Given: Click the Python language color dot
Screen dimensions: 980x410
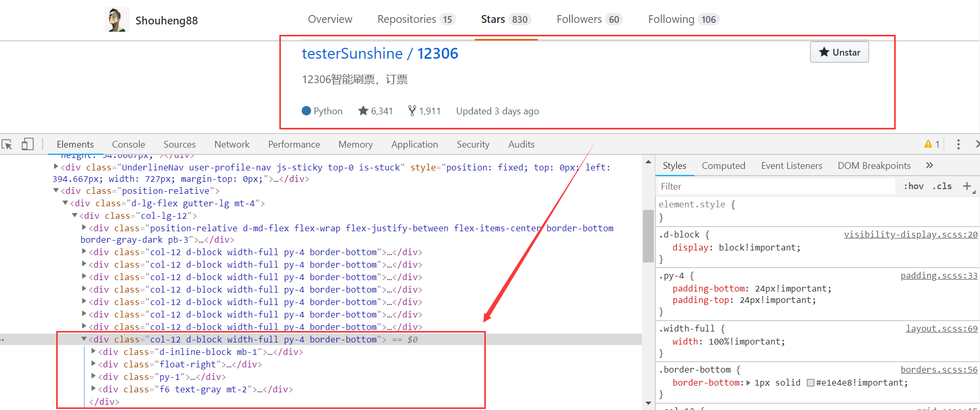Looking at the screenshot, I should 306,111.
